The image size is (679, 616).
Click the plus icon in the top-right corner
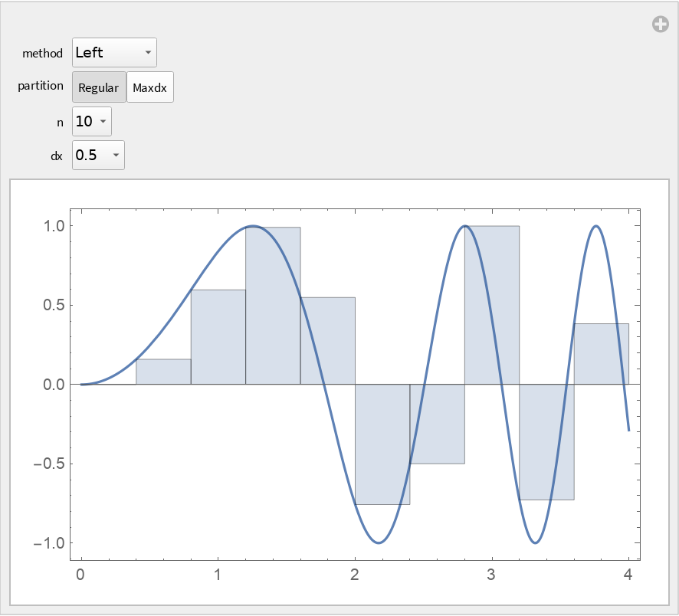tap(661, 24)
